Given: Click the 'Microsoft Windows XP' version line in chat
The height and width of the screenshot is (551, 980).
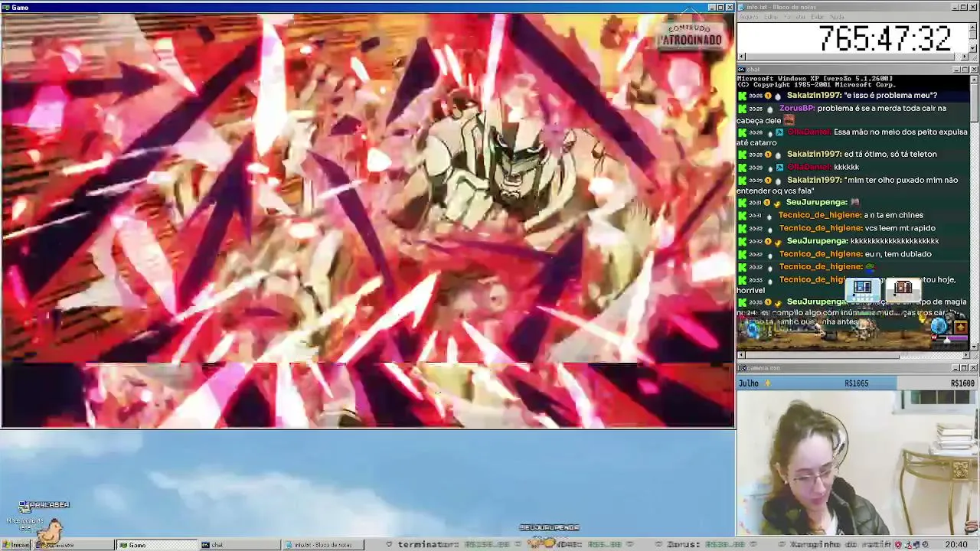Looking at the screenshot, I should coord(815,78).
